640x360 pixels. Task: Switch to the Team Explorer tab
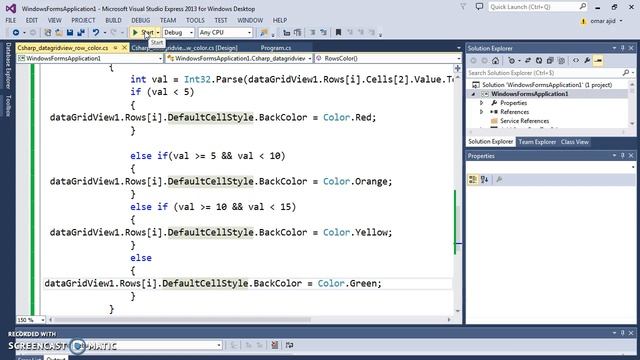[537, 142]
